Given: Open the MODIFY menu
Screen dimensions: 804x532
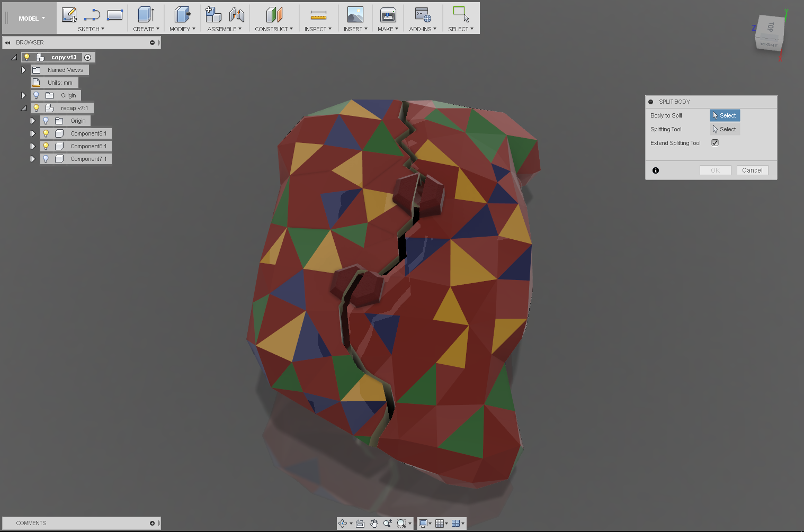Looking at the screenshot, I should pos(182,29).
